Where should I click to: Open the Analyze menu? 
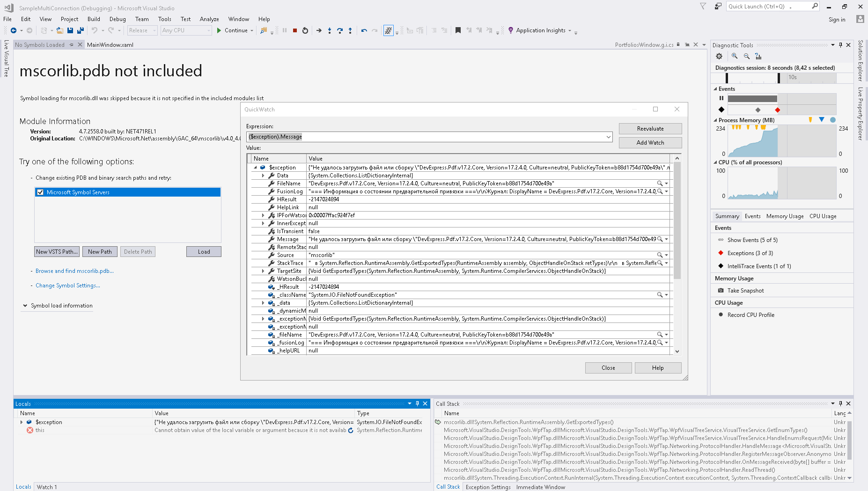(209, 19)
